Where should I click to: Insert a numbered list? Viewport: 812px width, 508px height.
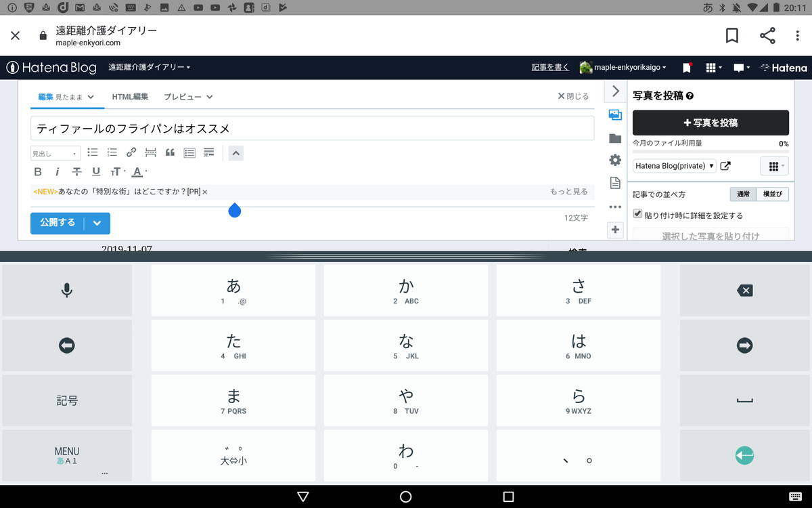[112, 153]
